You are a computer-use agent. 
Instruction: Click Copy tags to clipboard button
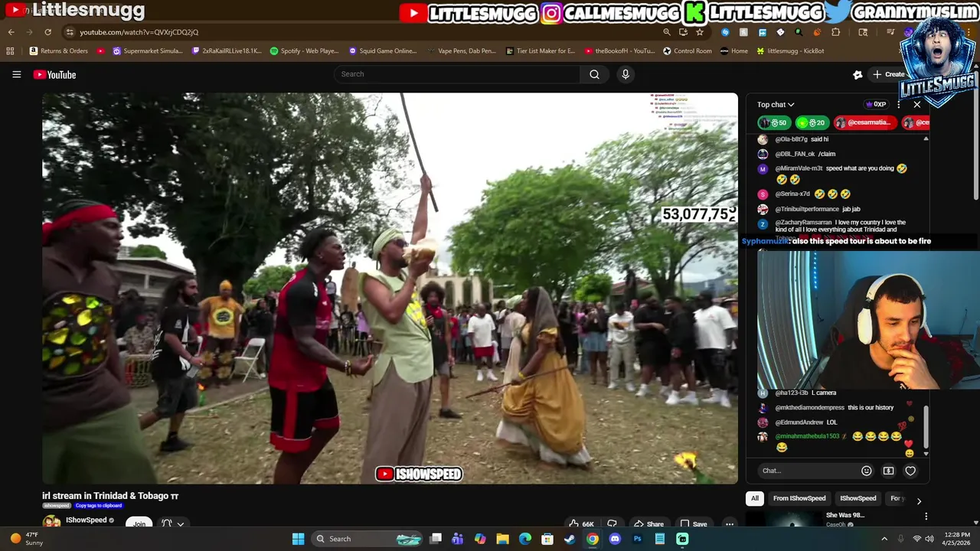point(99,506)
